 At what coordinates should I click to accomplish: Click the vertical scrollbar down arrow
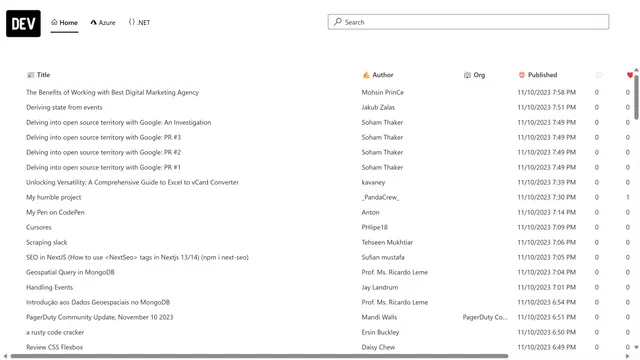tap(636, 347)
